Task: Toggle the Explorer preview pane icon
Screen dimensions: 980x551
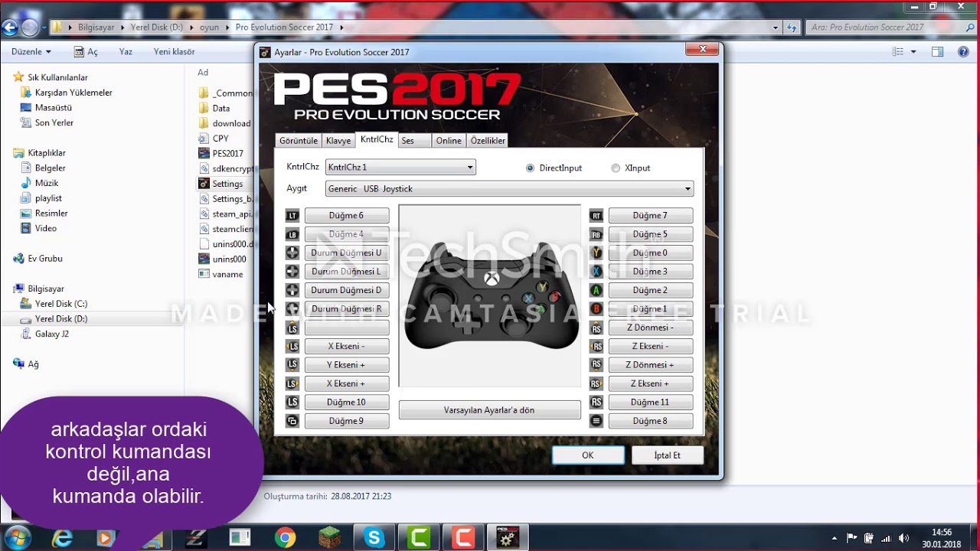Action: coord(937,52)
